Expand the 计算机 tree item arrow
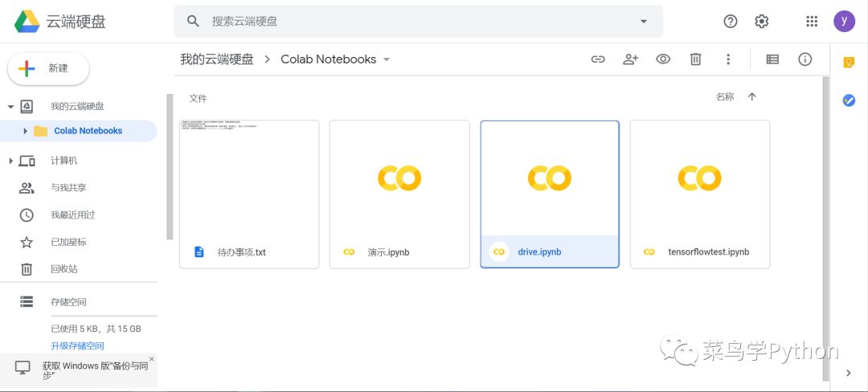Image resolution: width=868 pixels, height=392 pixels. (10, 161)
